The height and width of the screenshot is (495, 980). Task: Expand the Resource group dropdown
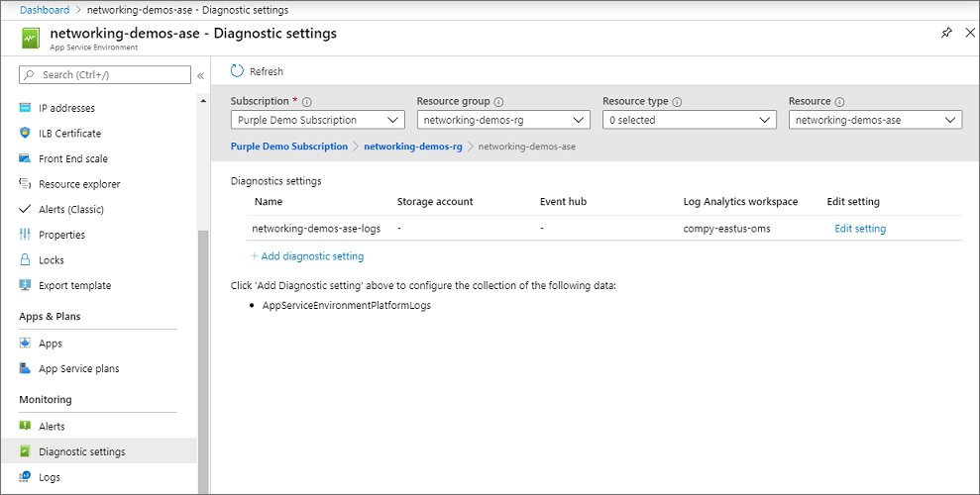(503, 120)
